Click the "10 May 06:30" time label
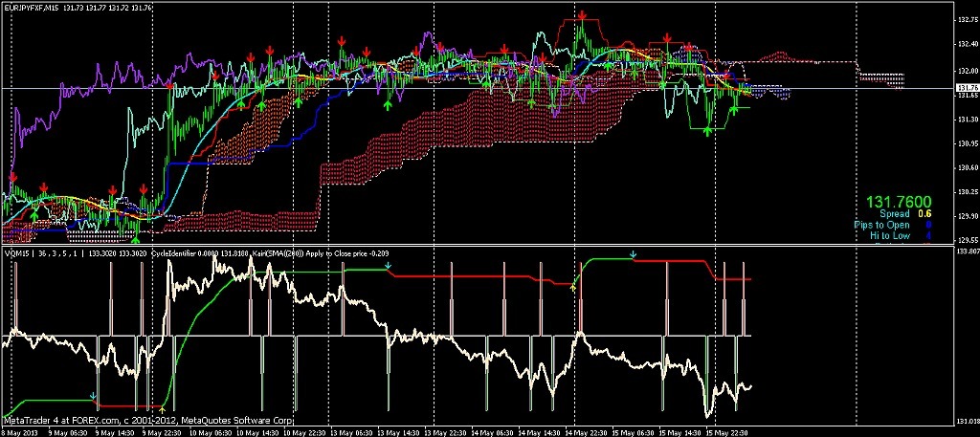Image resolution: width=980 pixels, height=437 pixels. (210, 432)
